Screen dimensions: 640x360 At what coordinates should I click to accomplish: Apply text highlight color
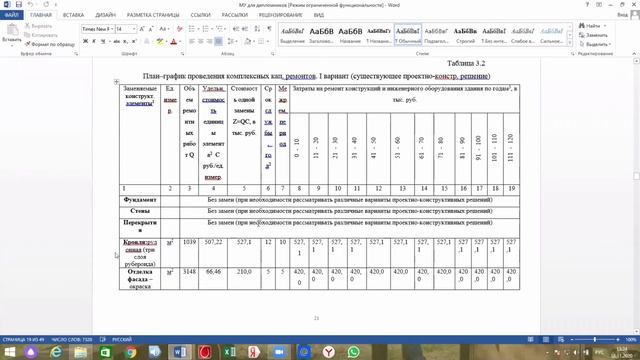coord(159,41)
